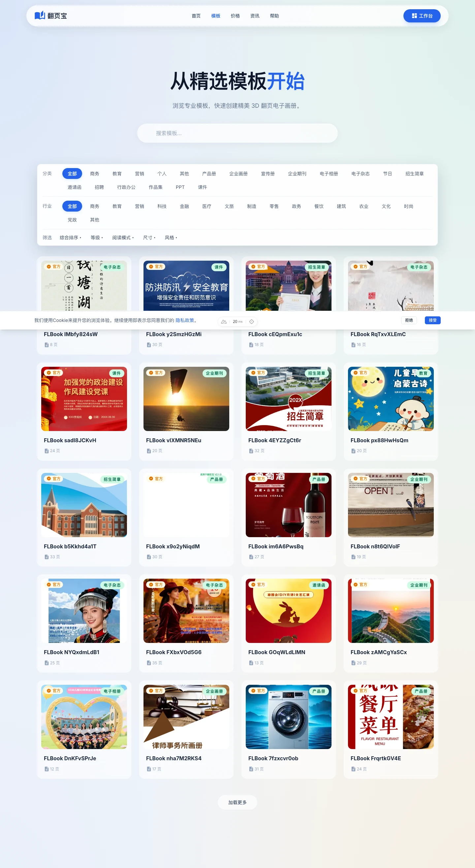This screenshot has width=475, height=868.
Task: Open the 阅读模式 dropdown
Action: pos(123,238)
